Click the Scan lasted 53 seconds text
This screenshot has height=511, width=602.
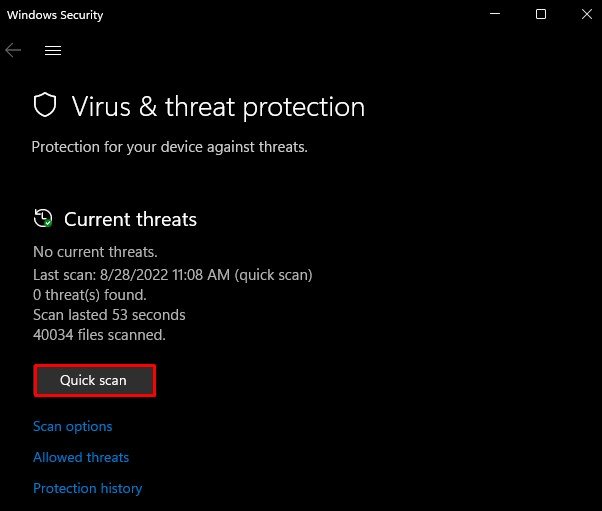click(x=109, y=315)
